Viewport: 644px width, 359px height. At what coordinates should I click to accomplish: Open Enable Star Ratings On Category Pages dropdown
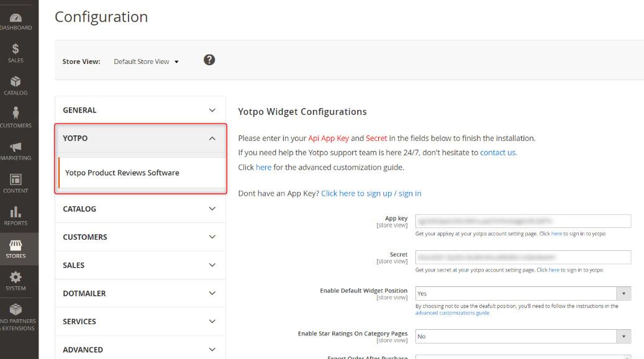pos(523,337)
